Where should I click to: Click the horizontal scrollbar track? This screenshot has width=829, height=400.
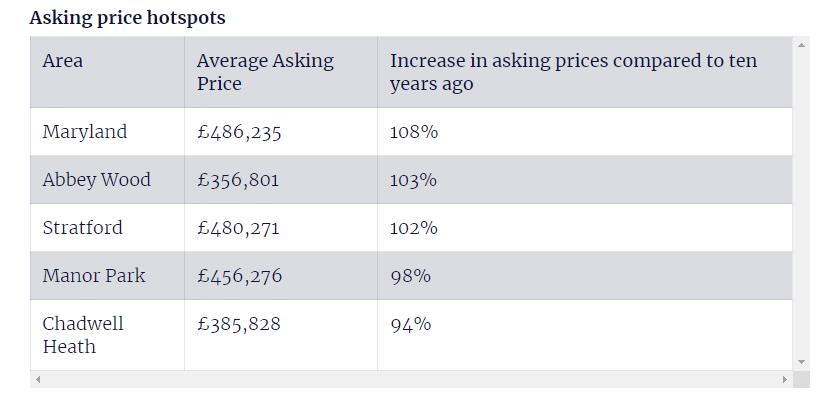pos(410,380)
